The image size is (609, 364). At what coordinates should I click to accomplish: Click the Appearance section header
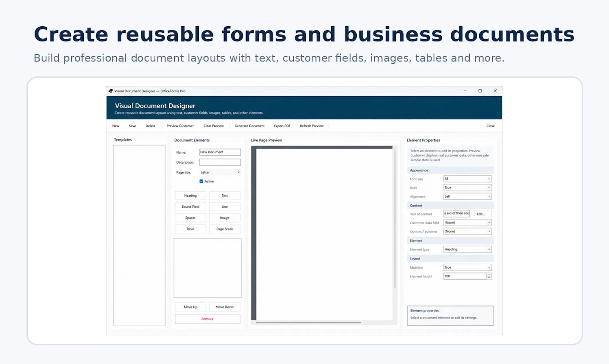[x=450, y=170]
